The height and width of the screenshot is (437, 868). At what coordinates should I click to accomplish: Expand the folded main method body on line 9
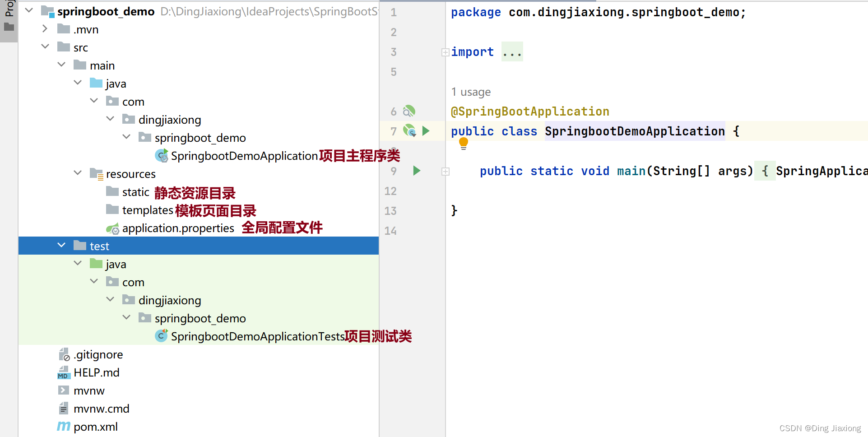(x=446, y=172)
